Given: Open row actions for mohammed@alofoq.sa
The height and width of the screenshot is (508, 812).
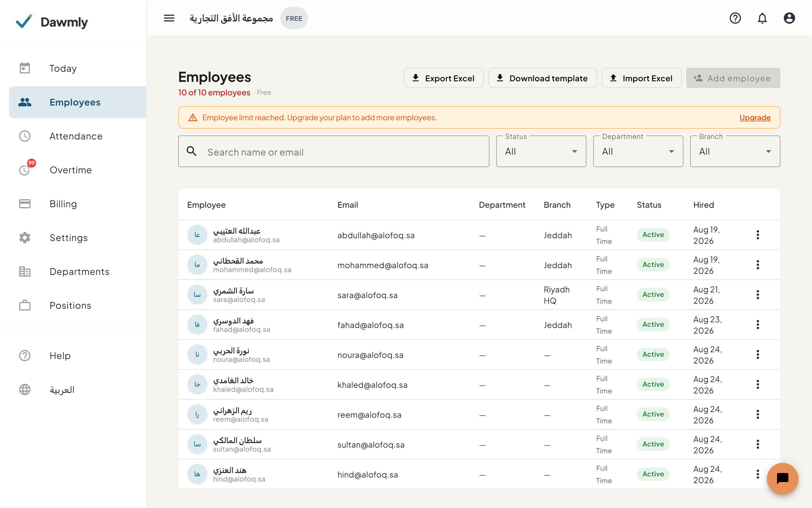Looking at the screenshot, I should [758, 265].
